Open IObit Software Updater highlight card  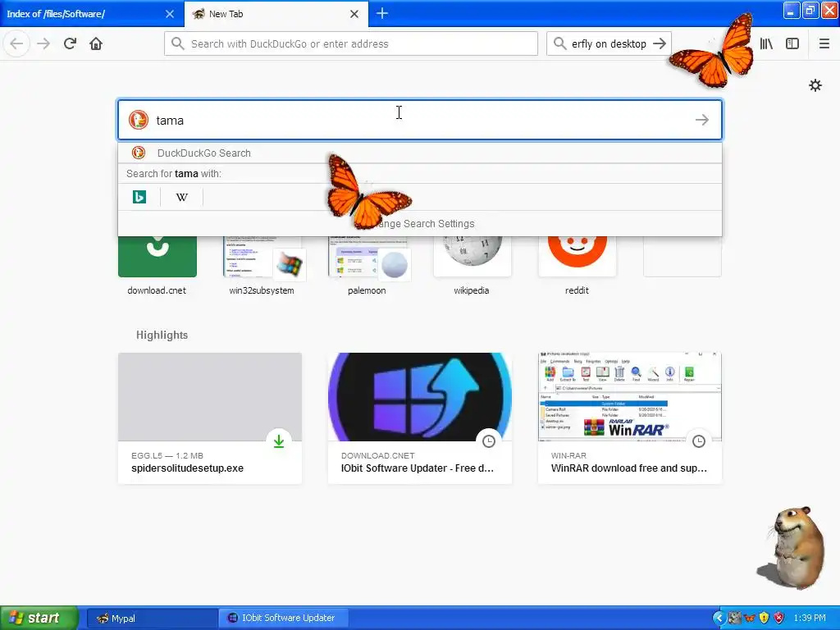[x=420, y=418]
